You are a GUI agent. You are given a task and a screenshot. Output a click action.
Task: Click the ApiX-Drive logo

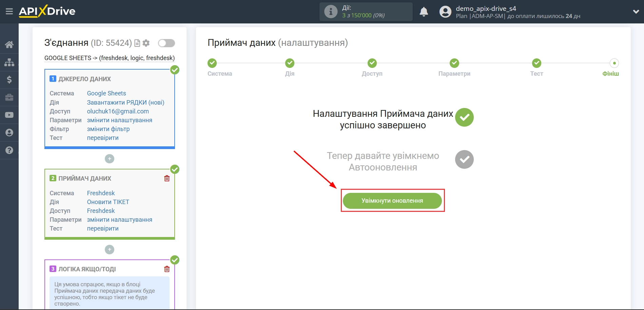47,11
